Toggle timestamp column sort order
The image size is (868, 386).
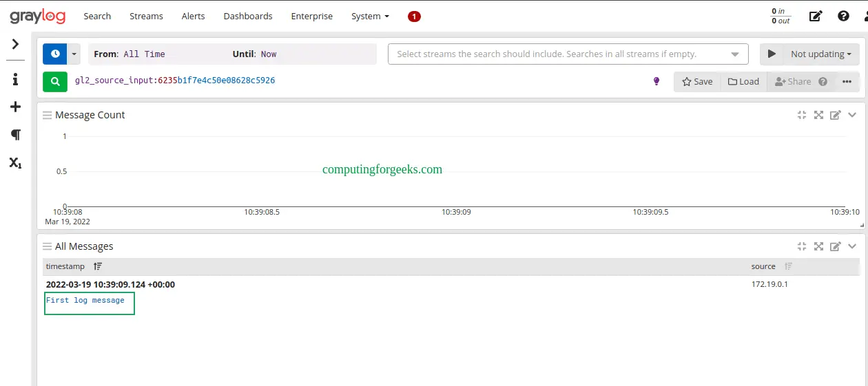98,266
